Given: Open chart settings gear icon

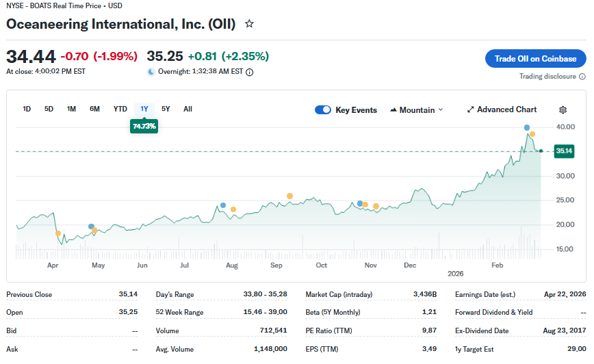Looking at the screenshot, I should [563, 110].
